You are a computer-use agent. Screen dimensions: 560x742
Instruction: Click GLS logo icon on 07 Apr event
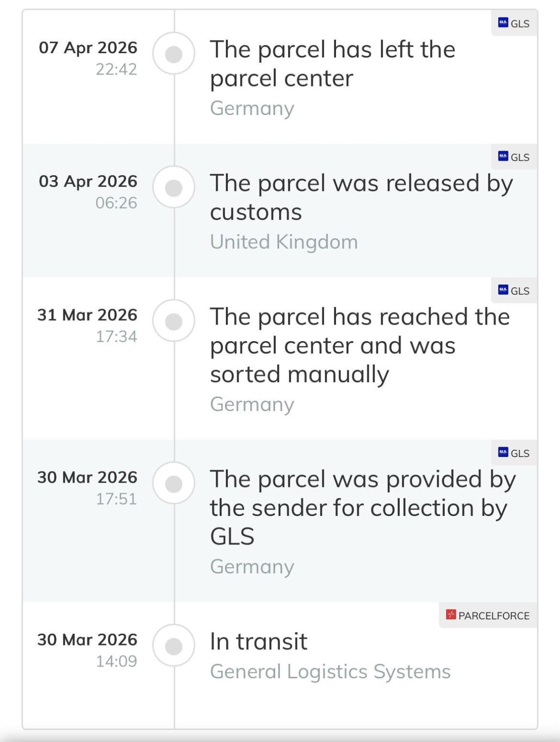coord(503,23)
